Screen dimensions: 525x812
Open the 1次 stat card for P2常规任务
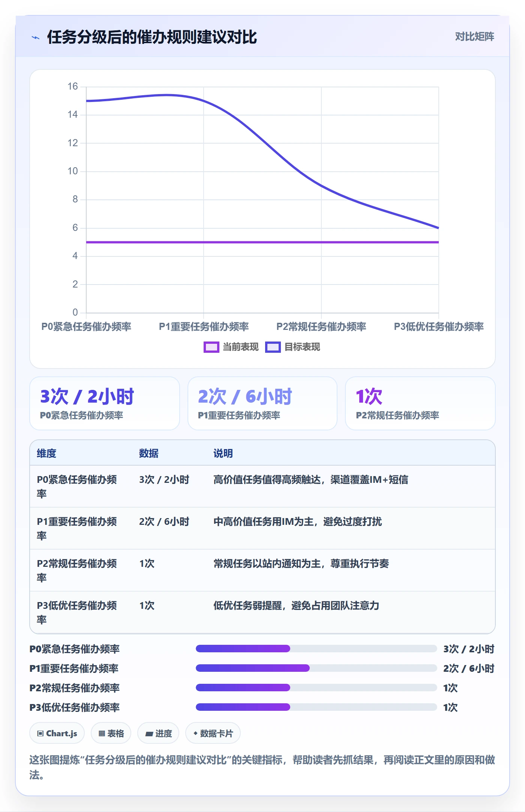420,403
